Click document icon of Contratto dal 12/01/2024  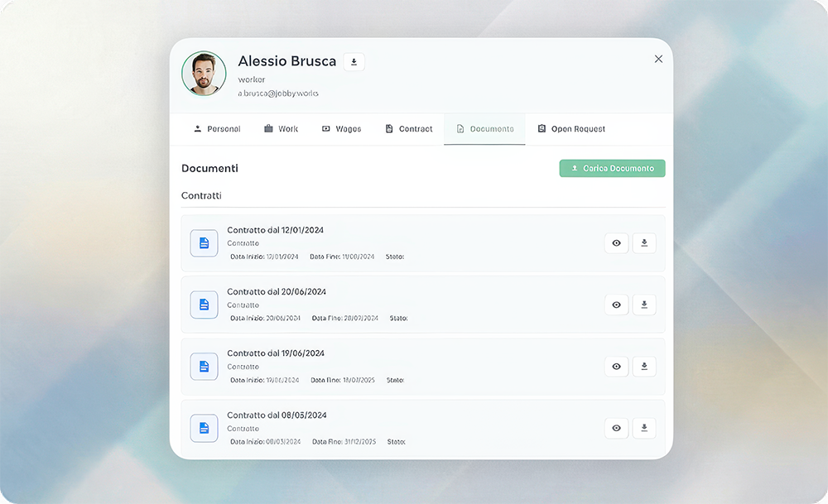(204, 243)
